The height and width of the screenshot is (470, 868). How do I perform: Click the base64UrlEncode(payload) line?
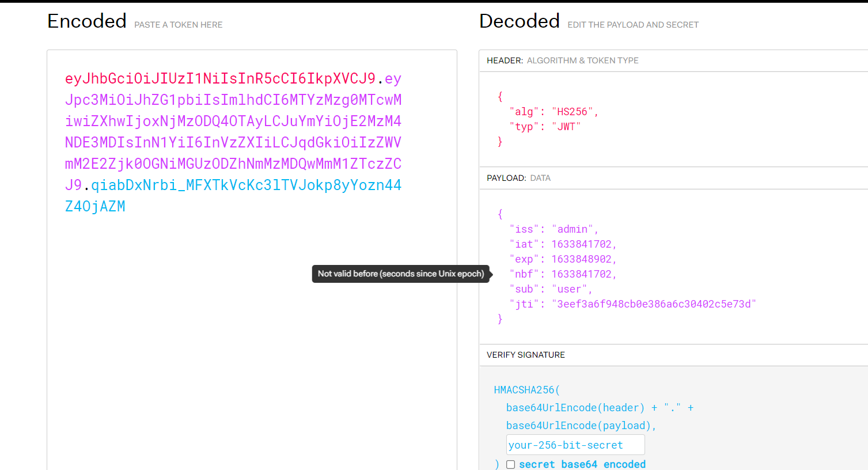click(x=581, y=426)
